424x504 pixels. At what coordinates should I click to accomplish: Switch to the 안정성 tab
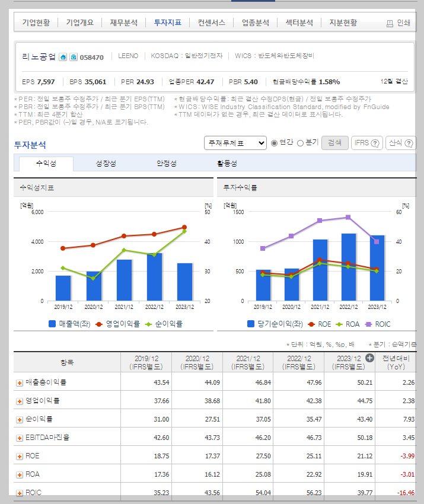click(167, 164)
